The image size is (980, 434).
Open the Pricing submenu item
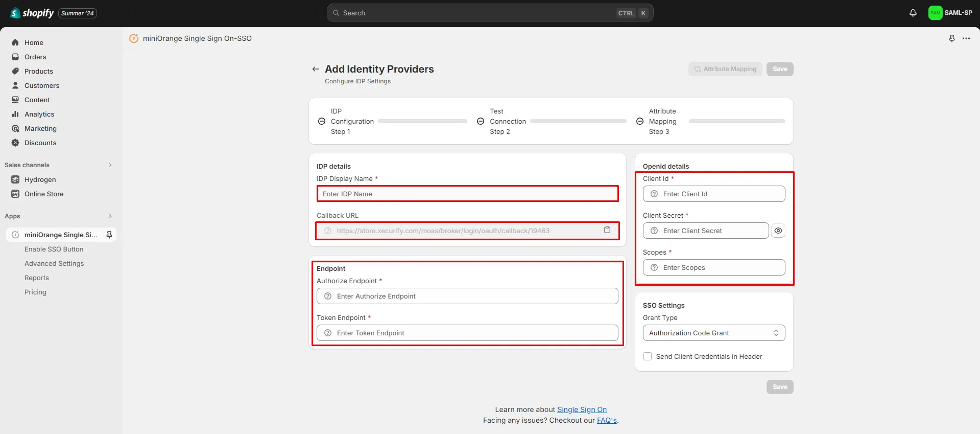[35, 292]
